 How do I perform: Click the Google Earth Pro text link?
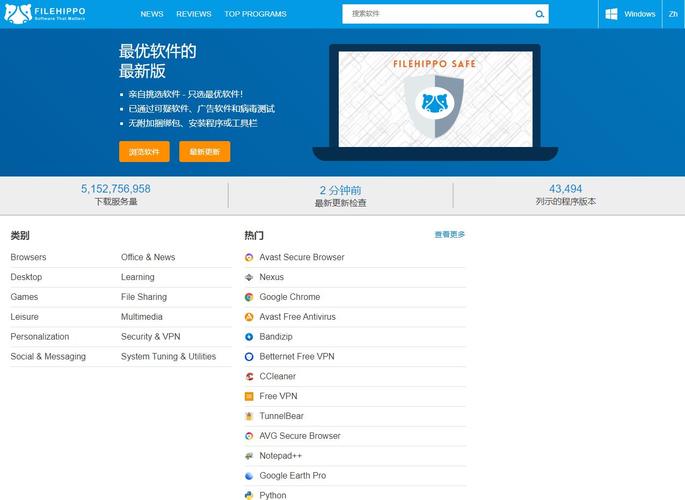tap(293, 476)
